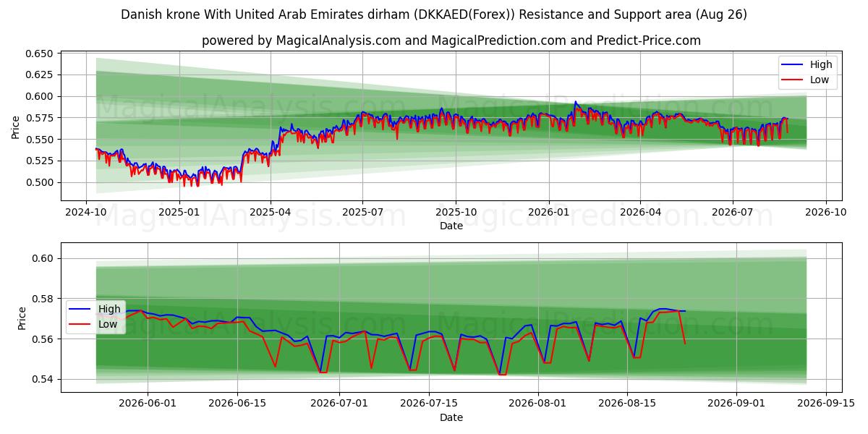Click the 0.600 tick on top price axis
868x434 pixels.
tap(41, 96)
